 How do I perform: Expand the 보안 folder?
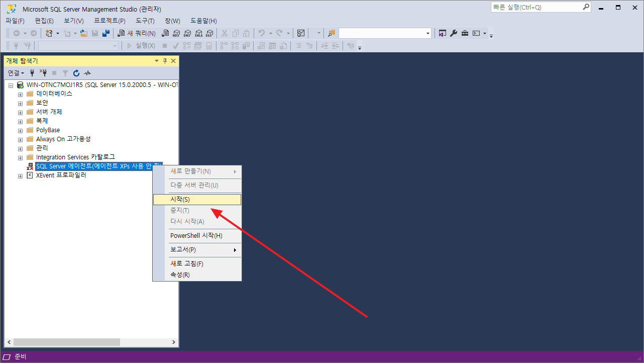pyautogui.click(x=21, y=104)
